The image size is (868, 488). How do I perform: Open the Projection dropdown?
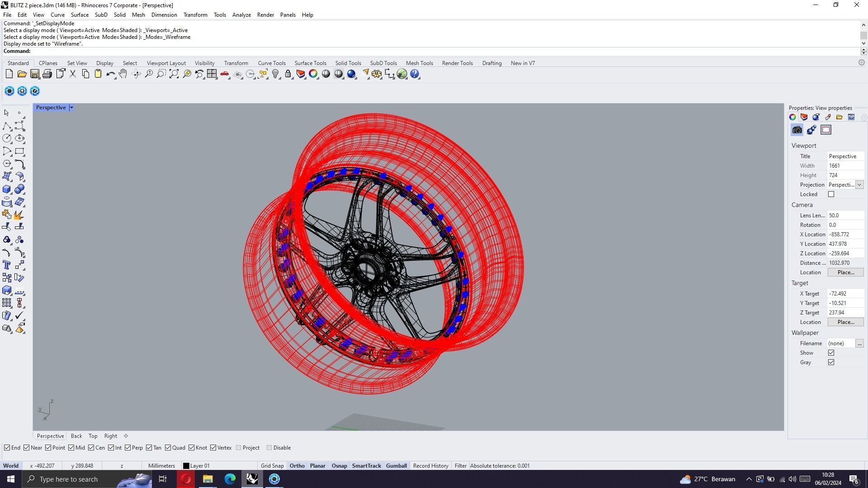(x=859, y=185)
